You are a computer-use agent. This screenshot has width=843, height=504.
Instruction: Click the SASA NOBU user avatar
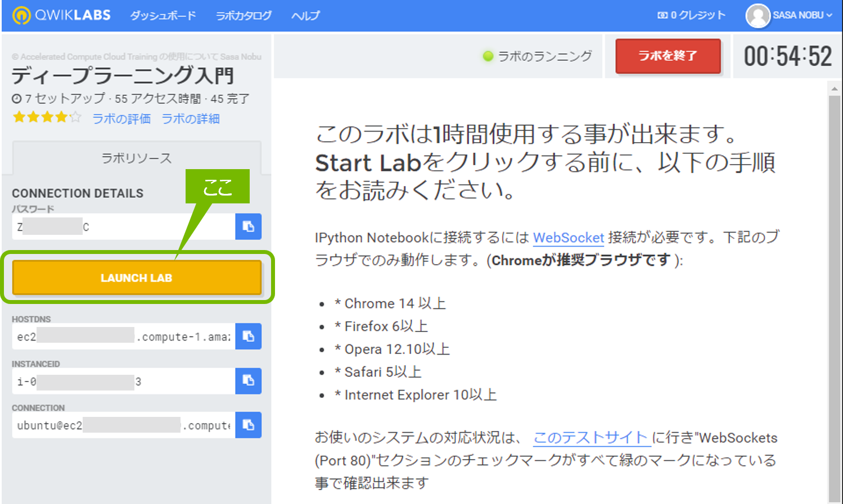click(x=758, y=16)
